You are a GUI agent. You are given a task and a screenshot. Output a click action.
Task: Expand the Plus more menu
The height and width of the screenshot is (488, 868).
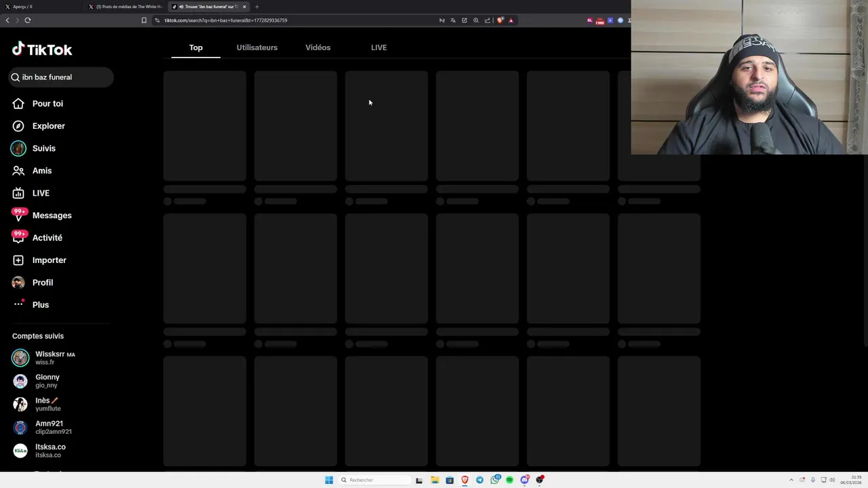31,305
